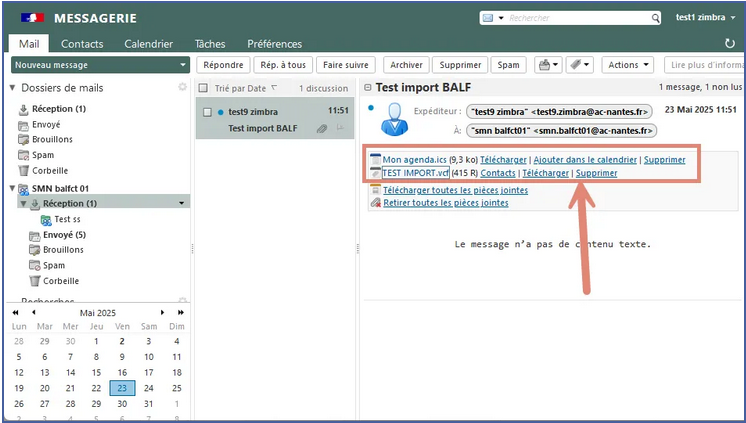This screenshot has width=746, height=423.
Task: Click the flag icon on test9 zimbra message
Action: 340,128
